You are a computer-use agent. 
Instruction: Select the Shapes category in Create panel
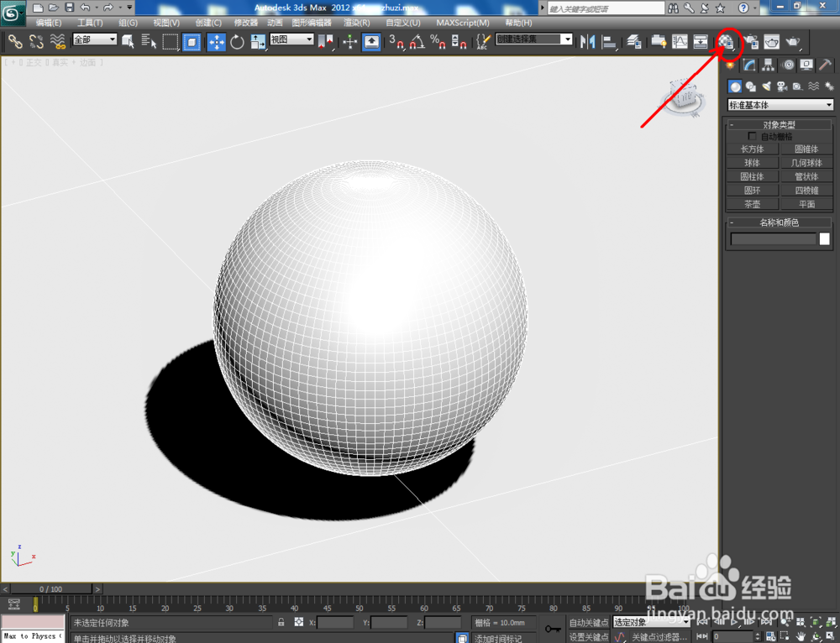coord(750,86)
